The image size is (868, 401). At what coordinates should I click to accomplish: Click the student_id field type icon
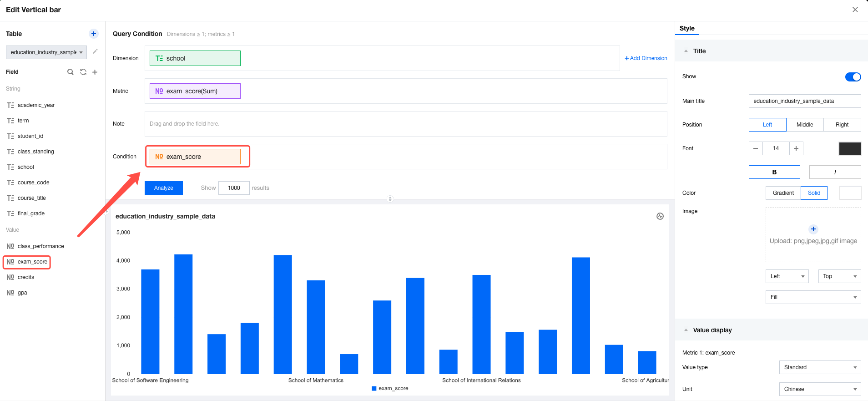click(x=10, y=136)
